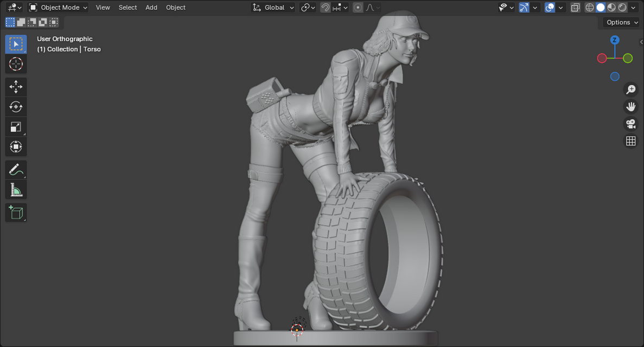
Task: Open the View menu
Action: click(x=103, y=8)
